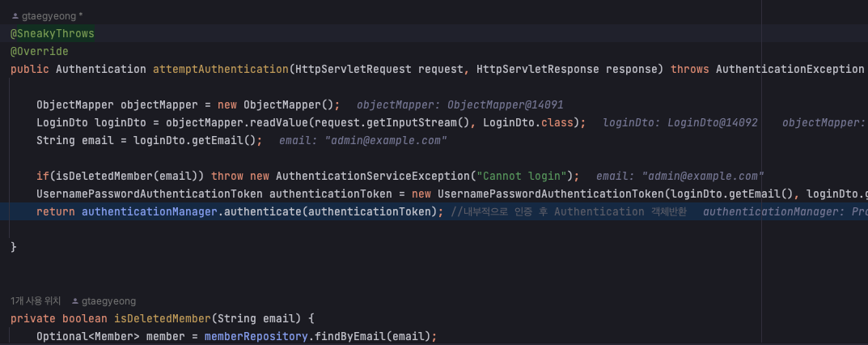Viewport: 868px width, 345px height.
Task: Click the memberRepository field reference
Action: 256,337
